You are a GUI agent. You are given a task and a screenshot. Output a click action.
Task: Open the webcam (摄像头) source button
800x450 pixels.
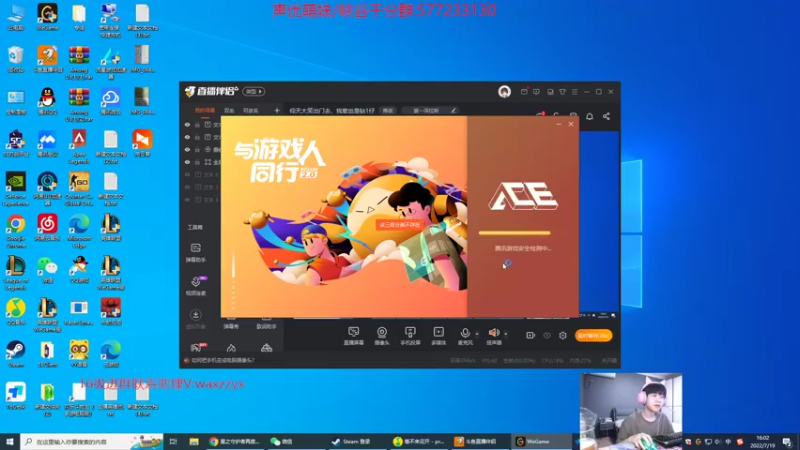point(382,336)
